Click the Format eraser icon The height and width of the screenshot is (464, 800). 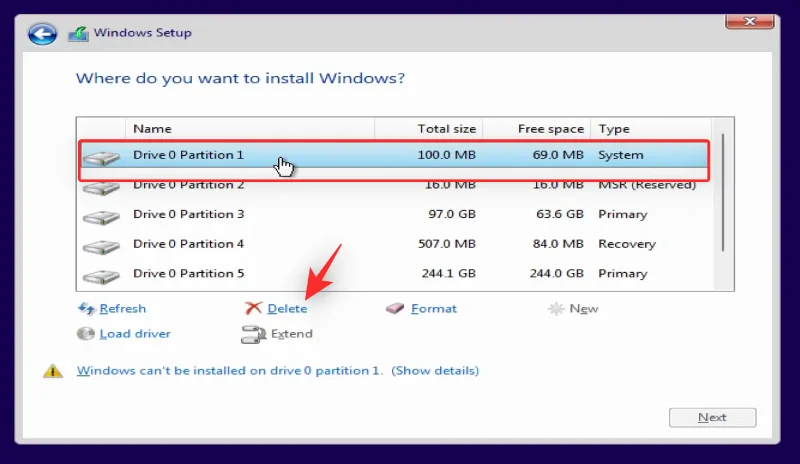pyautogui.click(x=395, y=308)
